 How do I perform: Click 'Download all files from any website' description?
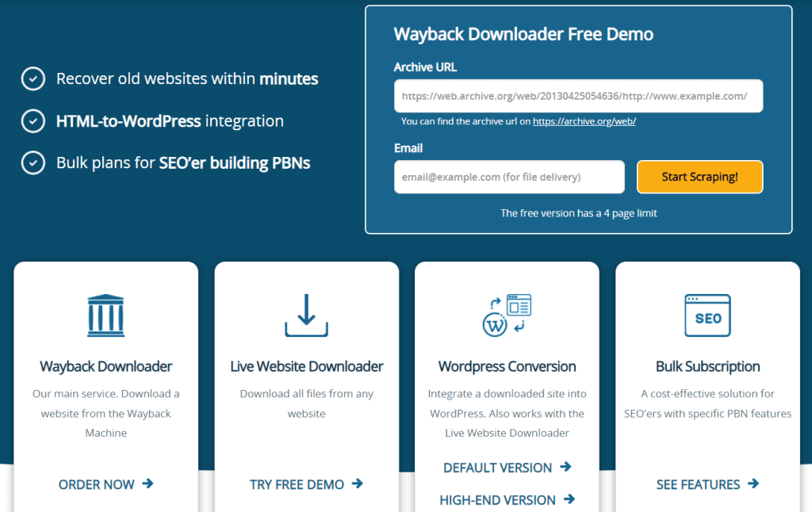point(307,403)
